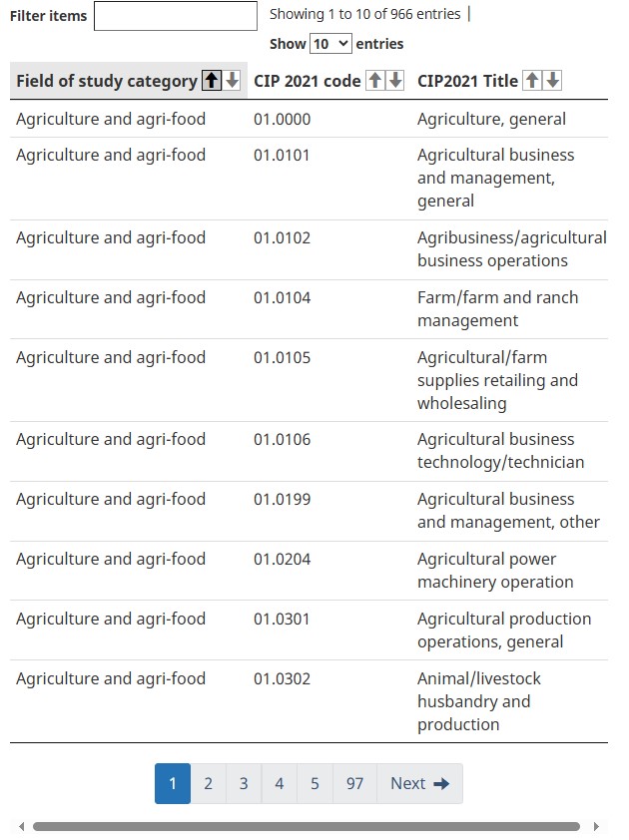Go to page 2 of results

[x=208, y=784]
